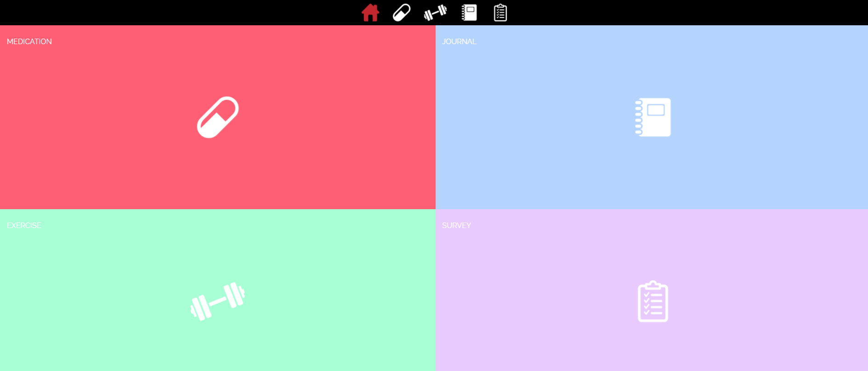Screen dimensions: 868x371
Task: Open Journal from top nav notebook icon
Action: (x=469, y=13)
